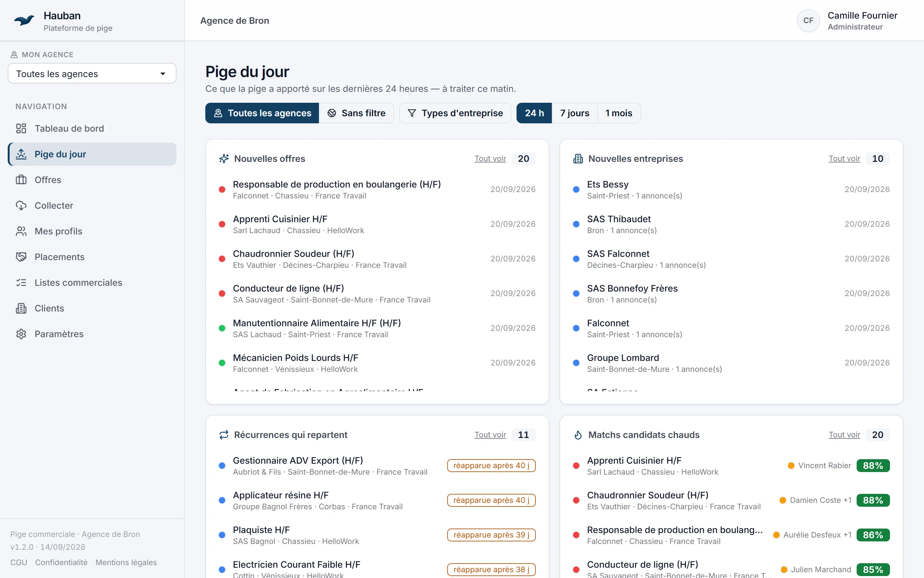Click Tout voir for Matchs candidats chauds
Screen dimensions: 924x578
(844, 435)
